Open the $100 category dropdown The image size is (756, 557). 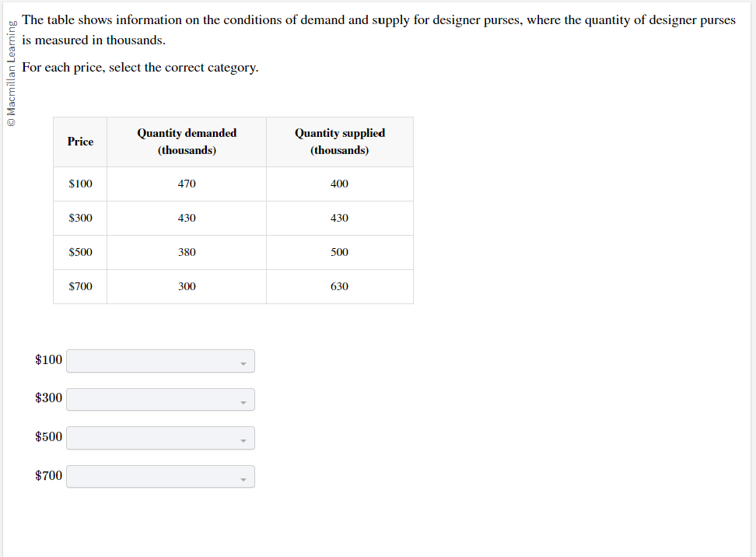(x=160, y=361)
